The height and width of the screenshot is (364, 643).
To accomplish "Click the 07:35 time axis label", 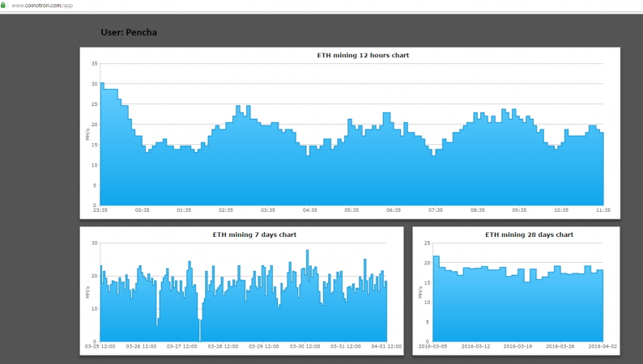I will click(436, 210).
